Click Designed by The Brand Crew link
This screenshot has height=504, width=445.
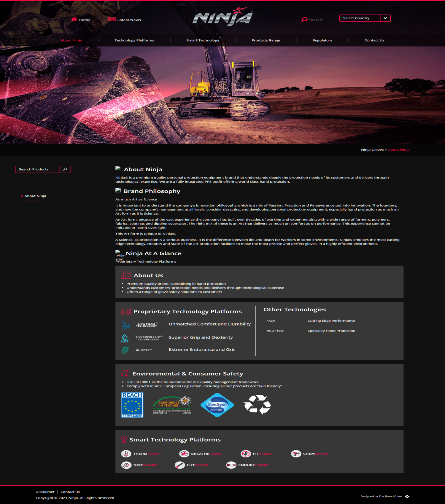coord(381,496)
